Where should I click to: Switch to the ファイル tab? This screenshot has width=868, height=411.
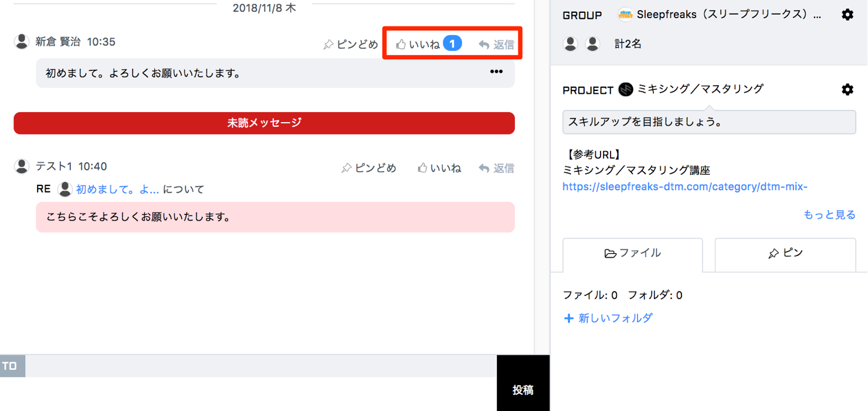pyautogui.click(x=632, y=254)
